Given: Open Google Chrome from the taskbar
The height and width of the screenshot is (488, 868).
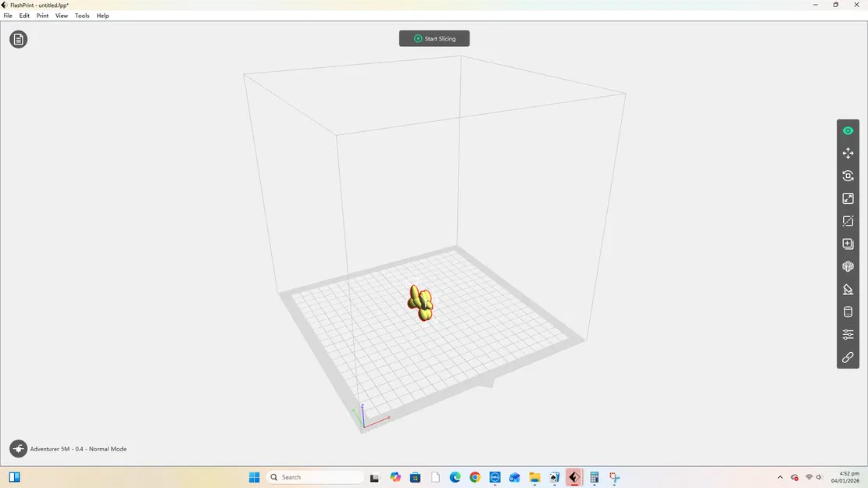Looking at the screenshot, I should [475, 477].
